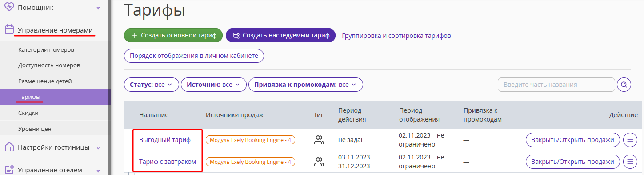Click Закрыть/Открыть продажи for Тариф с завтраком
The width and height of the screenshot is (644, 175).
(573, 161)
